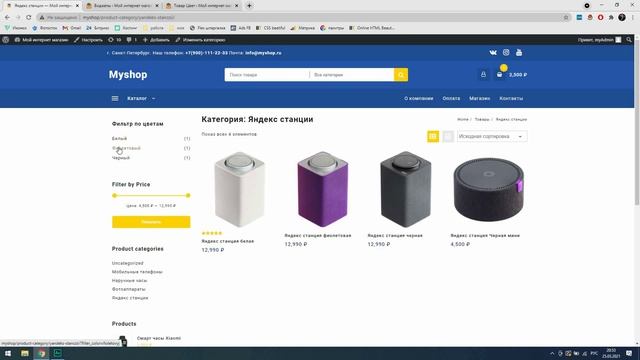
Task: Click the product search input field
Action: coord(267,75)
